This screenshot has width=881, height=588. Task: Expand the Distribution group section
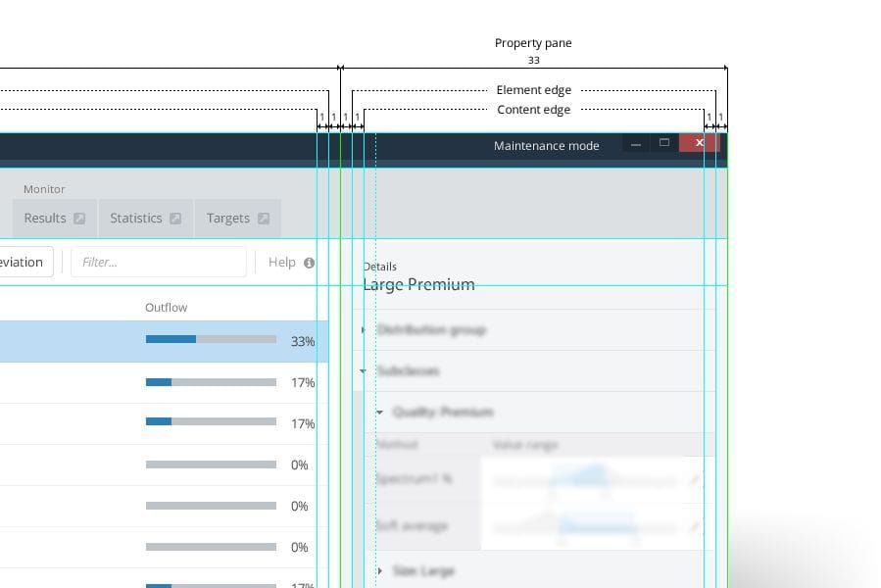point(363,330)
